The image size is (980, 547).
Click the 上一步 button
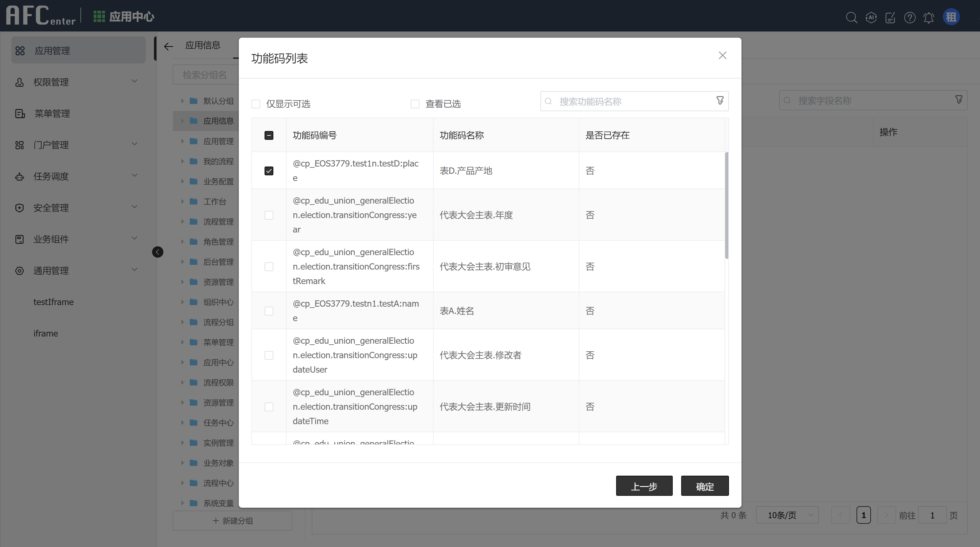pyautogui.click(x=644, y=486)
